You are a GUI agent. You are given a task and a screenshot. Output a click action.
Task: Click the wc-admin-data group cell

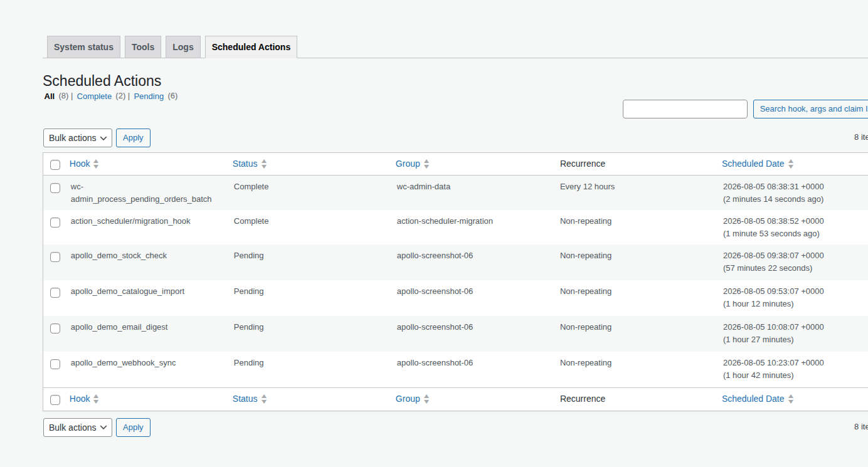tap(423, 187)
